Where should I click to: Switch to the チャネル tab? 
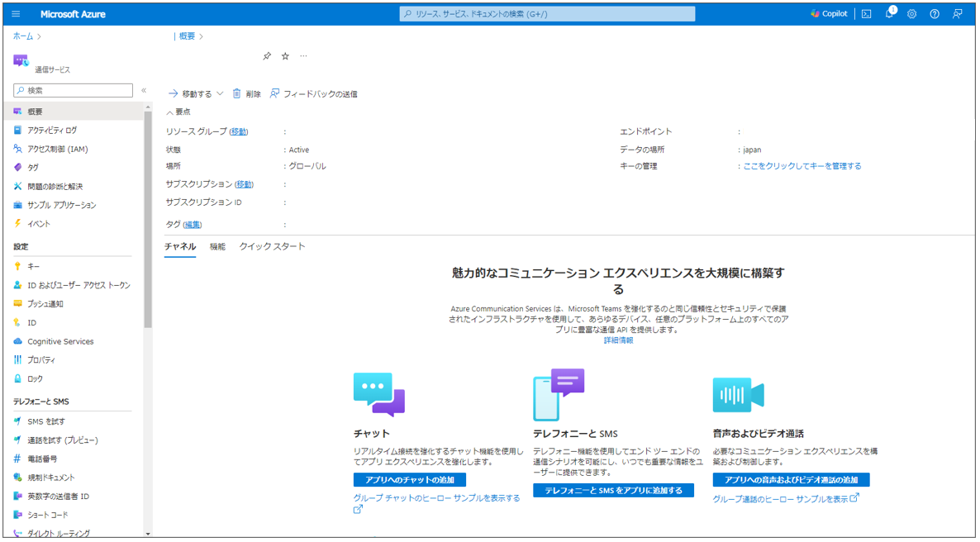pos(181,246)
